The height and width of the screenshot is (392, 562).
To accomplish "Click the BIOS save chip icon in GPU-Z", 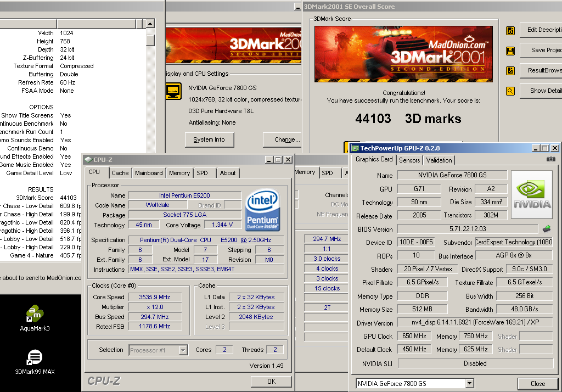I will [x=547, y=228].
